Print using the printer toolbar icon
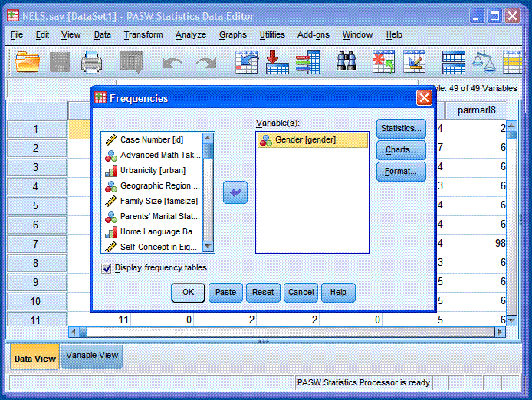532x400 pixels. (92, 62)
